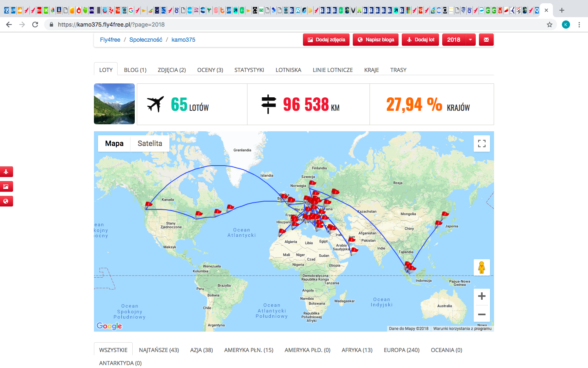Open Chrome three-dot menu
Image resolution: width=588 pixels, height=368 pixels.
579,25
